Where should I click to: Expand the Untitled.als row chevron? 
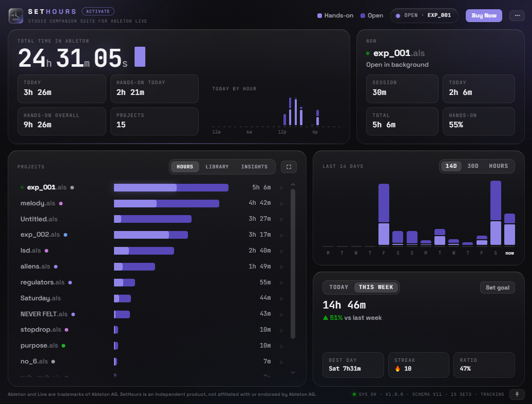(x=281, y=220)
